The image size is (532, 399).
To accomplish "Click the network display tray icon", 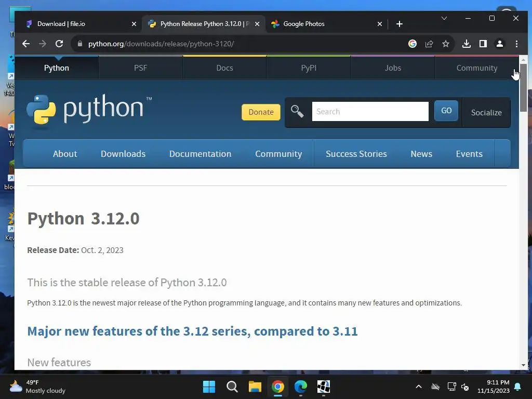I will pos(451,387).
